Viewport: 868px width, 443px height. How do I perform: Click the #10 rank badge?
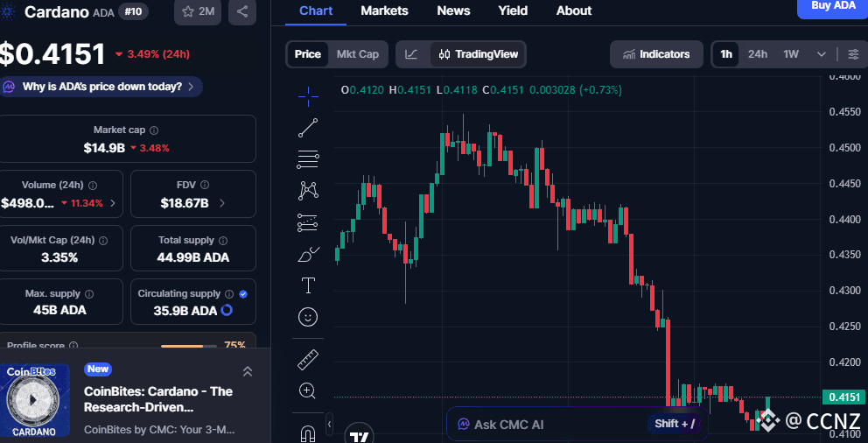click(x=133, y=11)
